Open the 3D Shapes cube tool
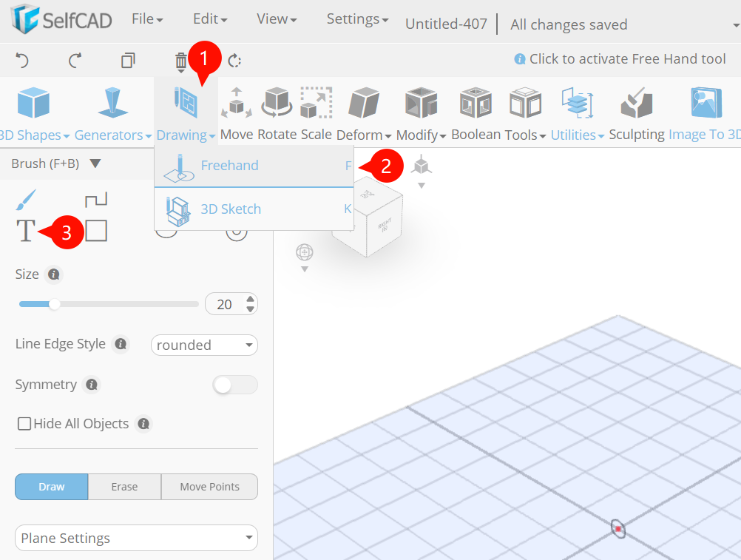The width and height of the screenshot is (741, 560). click(33, 103)
